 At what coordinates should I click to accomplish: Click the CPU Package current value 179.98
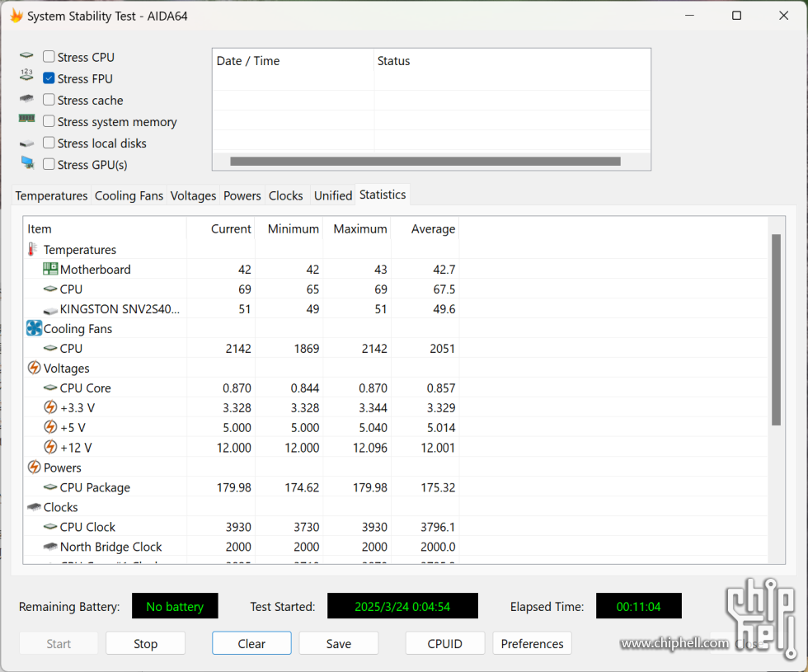[x=234, y=487]
